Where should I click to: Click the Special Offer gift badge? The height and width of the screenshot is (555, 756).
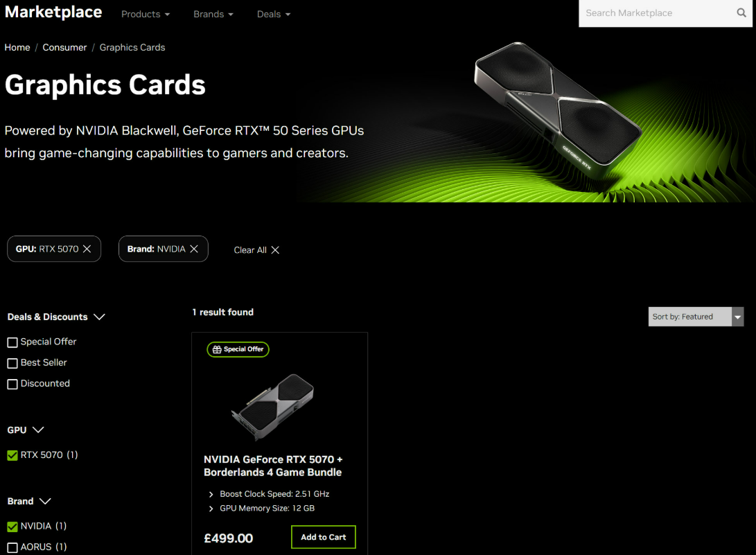[x=238, y=349]
